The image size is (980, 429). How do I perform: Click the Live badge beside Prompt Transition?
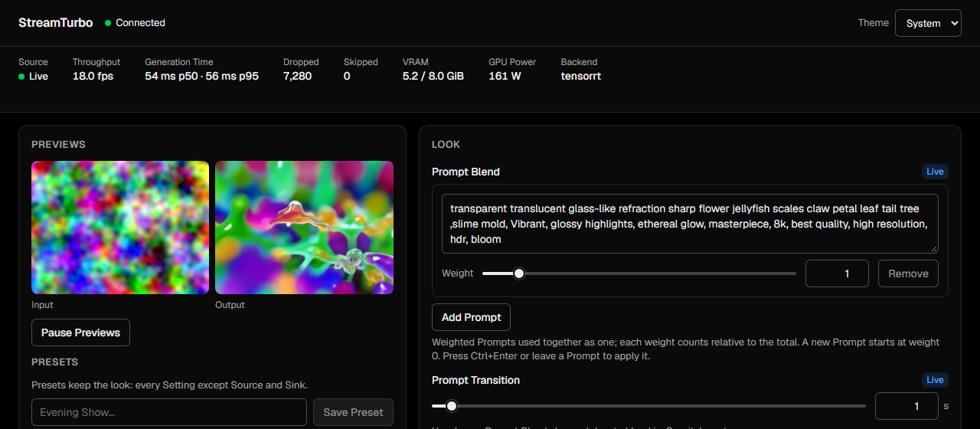(935, 380)
